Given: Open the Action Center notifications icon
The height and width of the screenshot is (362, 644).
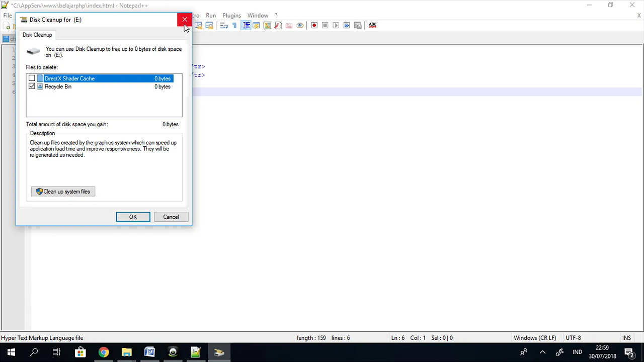Looking at the screenshot, I should [x=629, y=352].
